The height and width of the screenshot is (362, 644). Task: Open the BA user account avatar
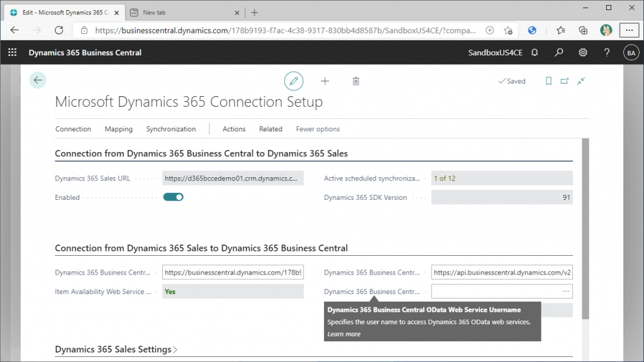pyautogui.click(x=631, y=53)
